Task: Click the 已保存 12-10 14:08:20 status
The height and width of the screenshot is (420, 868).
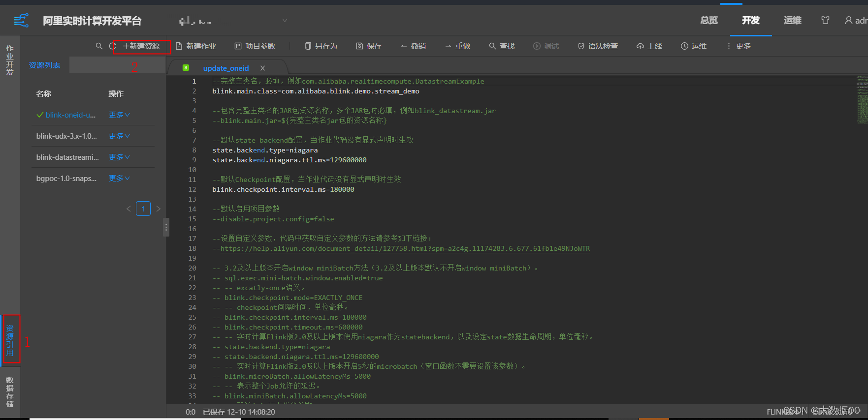Action: [x=239, y=412]
